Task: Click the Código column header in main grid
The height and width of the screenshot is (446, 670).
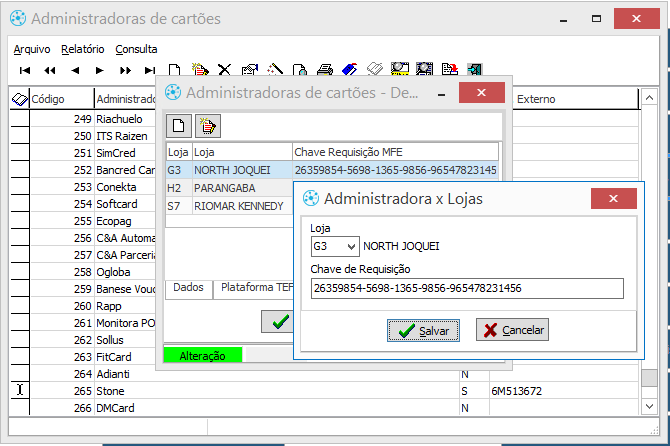Action: (x=62, y=99)
